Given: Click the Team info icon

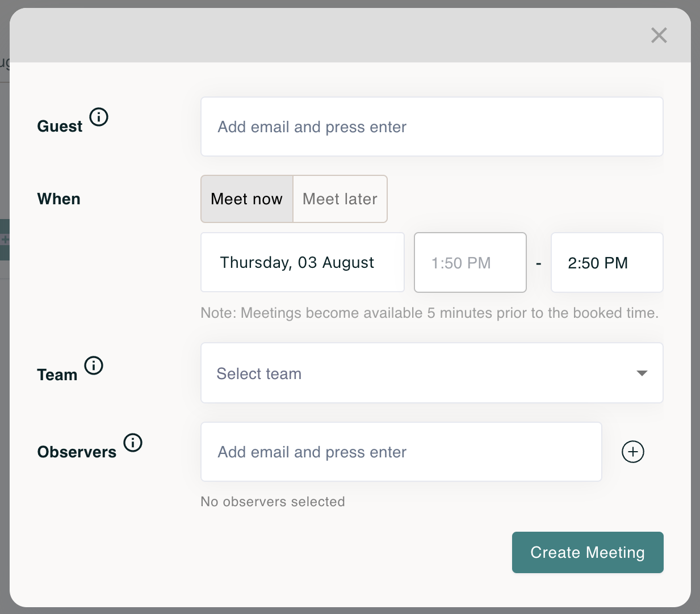Looking at the screenshot, I should pyautogui.click(x=95, y=365).
